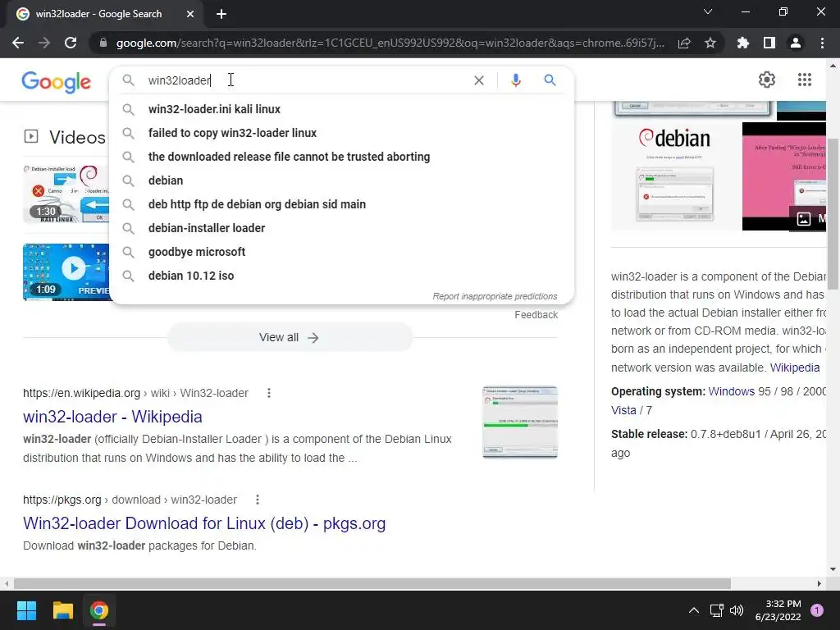Show hidden system tray icons
Image resolution: width=840 pixels, height=630 pixels.
[694, 610]
